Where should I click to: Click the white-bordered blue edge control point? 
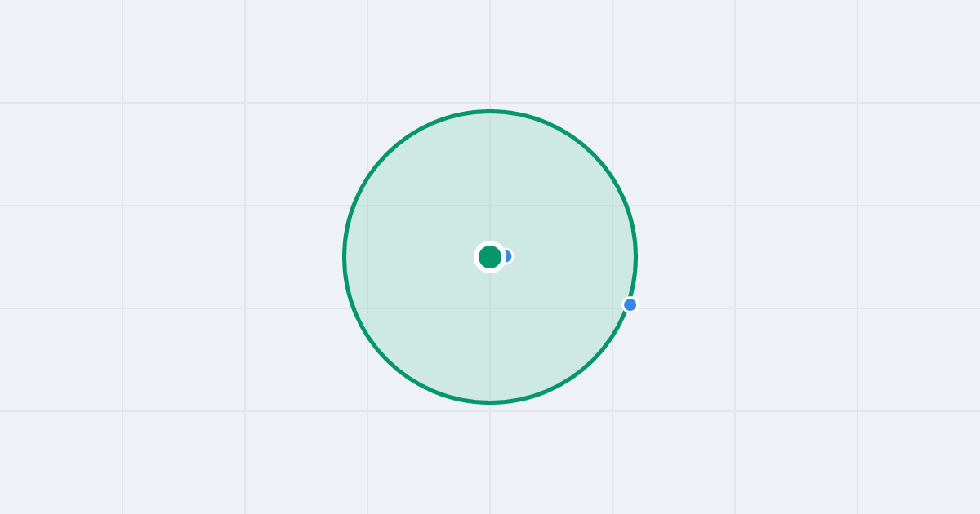tap(630, 305)
